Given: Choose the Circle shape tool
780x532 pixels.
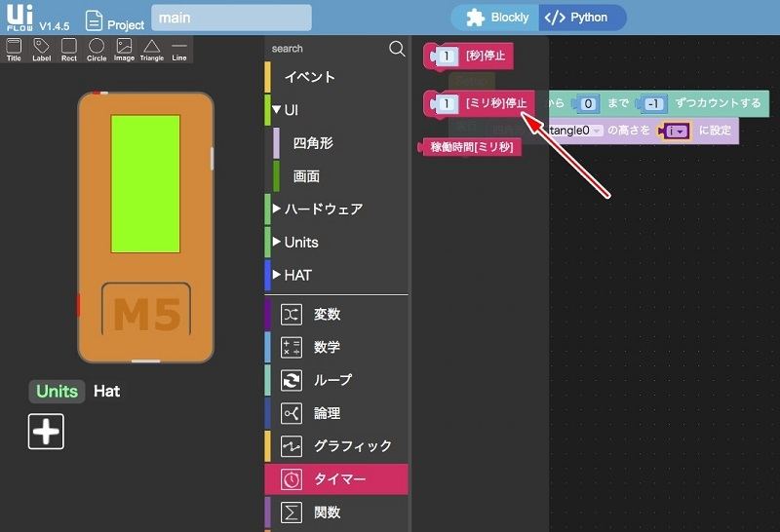Looking at the screenshot, I should point(97,50).
